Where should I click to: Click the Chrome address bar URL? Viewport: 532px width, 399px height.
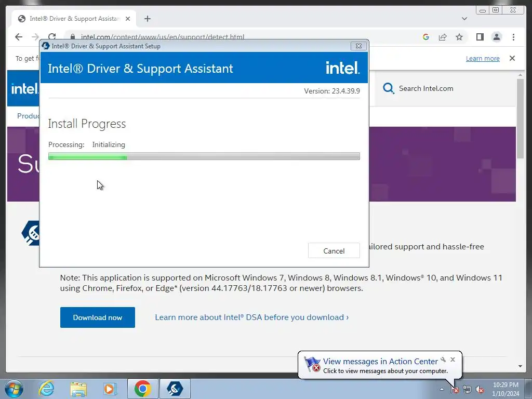(162, 37)
